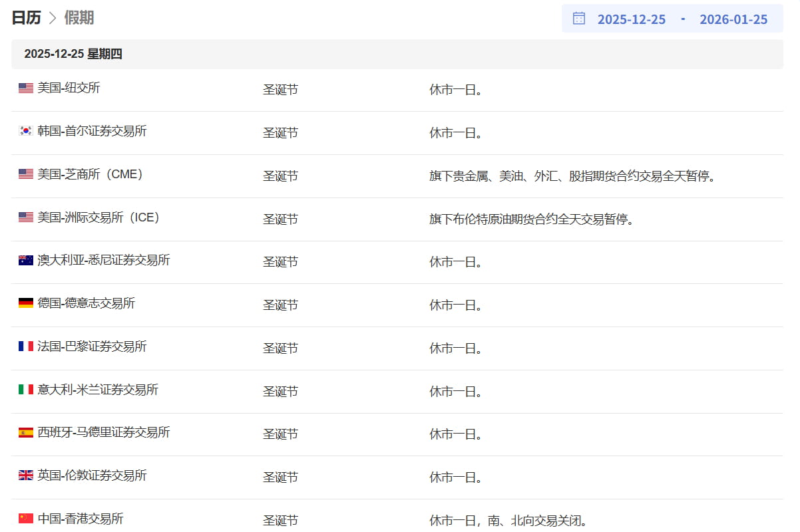Set the start date field 2025-12-25
This screenshot has width=800, height=532.
632,19
